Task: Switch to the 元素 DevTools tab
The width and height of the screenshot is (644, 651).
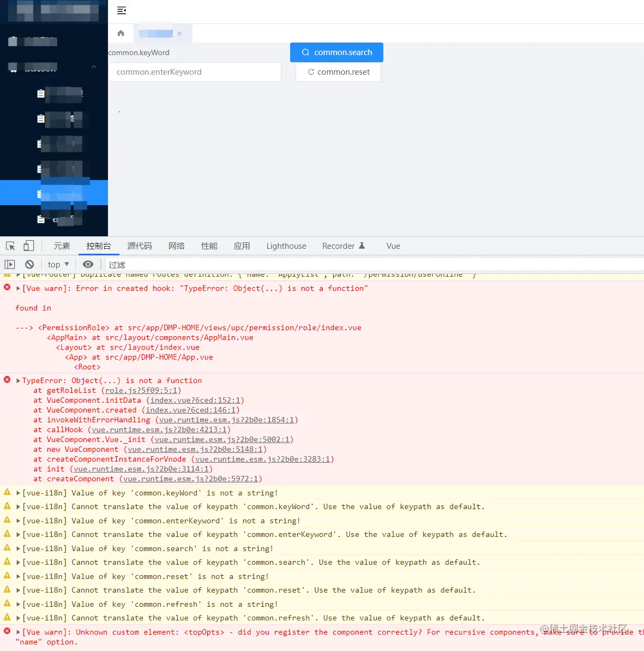Action: pos(62,246)
